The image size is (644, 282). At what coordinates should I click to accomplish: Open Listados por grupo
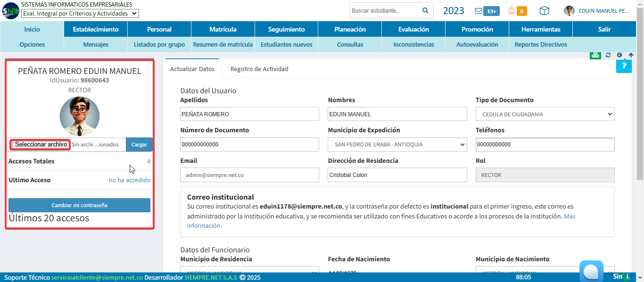click(x=159, y=45)
